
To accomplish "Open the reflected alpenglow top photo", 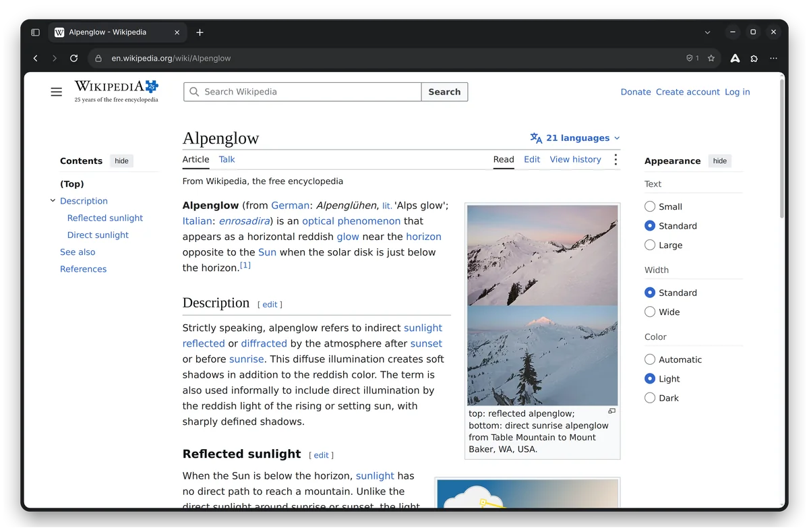I will tap(542, 256).
